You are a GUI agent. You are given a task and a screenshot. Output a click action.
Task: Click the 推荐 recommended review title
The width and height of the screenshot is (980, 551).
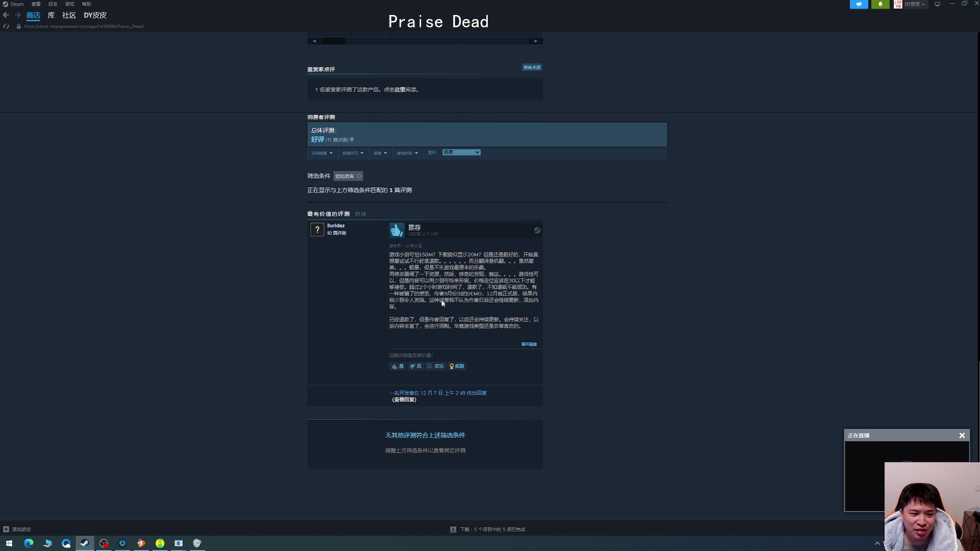click(x=414, y=228)
